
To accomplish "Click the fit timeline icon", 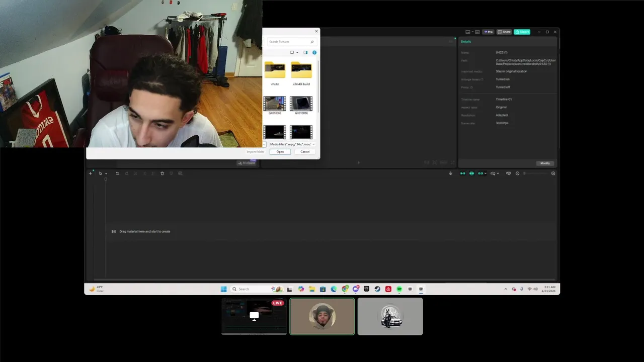I will tap(509, 173).
